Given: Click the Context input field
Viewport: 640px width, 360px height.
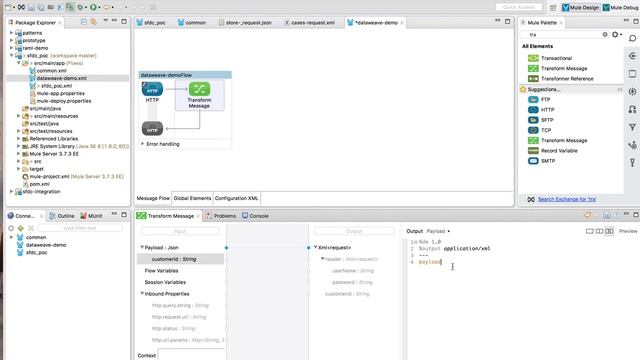Looking at the screenshot, I should pyautogui.click(x=191, y=355).
